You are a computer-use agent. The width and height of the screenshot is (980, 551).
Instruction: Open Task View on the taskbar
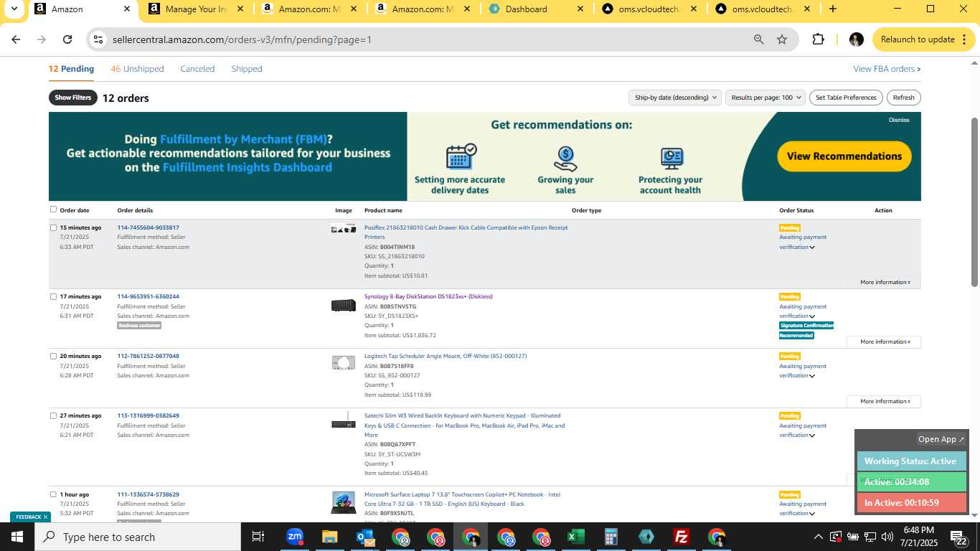coord(258,537)
